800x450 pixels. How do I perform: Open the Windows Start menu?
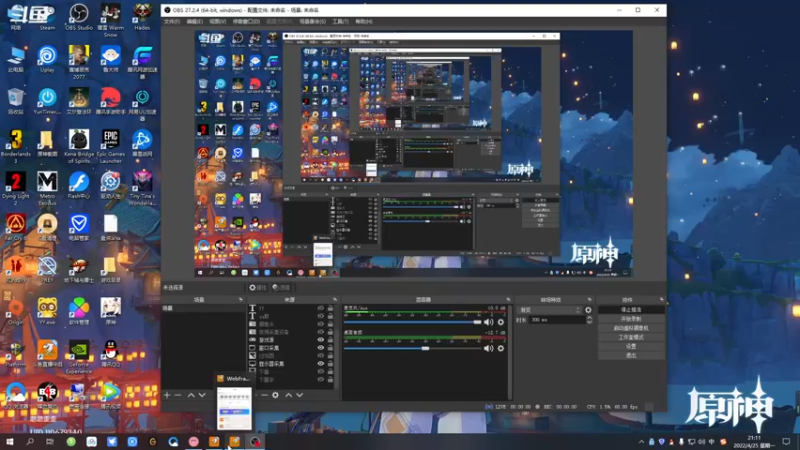9,442
